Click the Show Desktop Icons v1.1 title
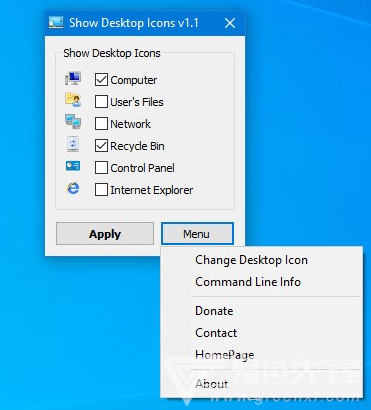 134,23
